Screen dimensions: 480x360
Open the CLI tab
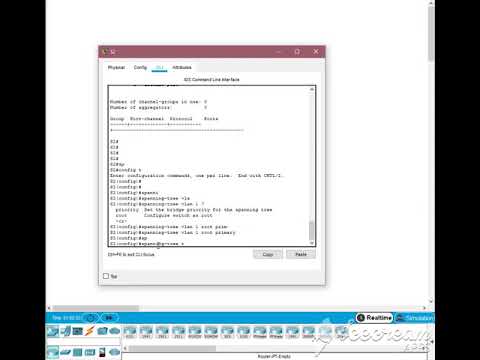pyautogui.click(x=160, y=67)
